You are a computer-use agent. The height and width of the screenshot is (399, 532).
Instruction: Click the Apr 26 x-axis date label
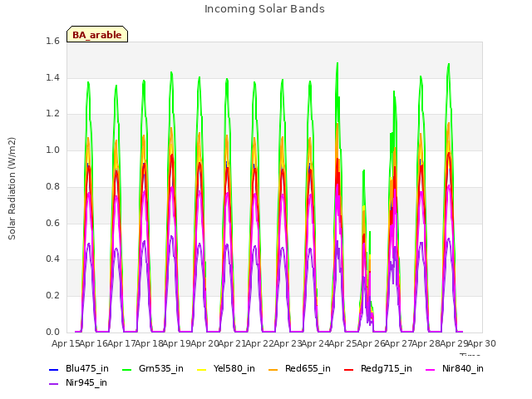pyautogui.click(x=371, y=343)
